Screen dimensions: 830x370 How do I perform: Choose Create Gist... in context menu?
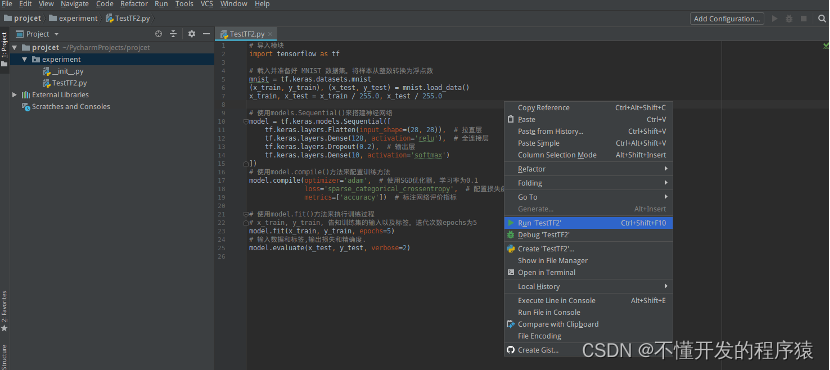(x=589, y=350)
